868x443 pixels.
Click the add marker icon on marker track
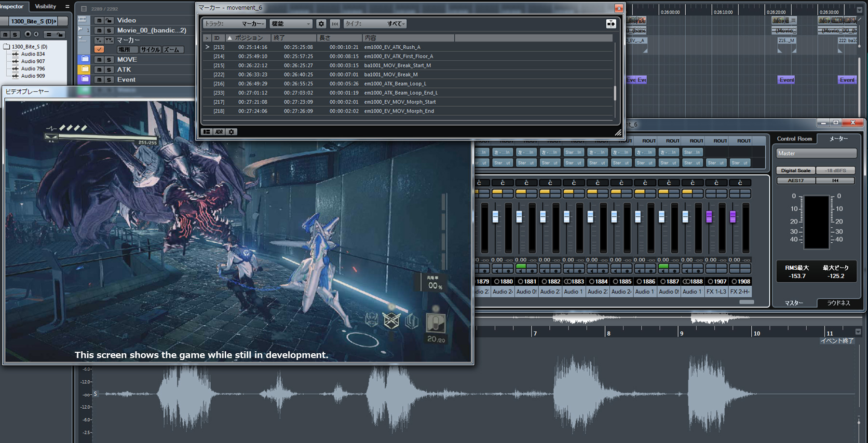(99, 40)
